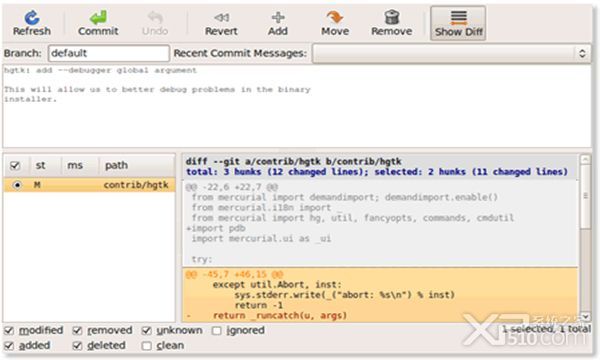Enable the clean filter checkbox
The height and width of the screenshot is (360, 600).
tap(147, 345)
